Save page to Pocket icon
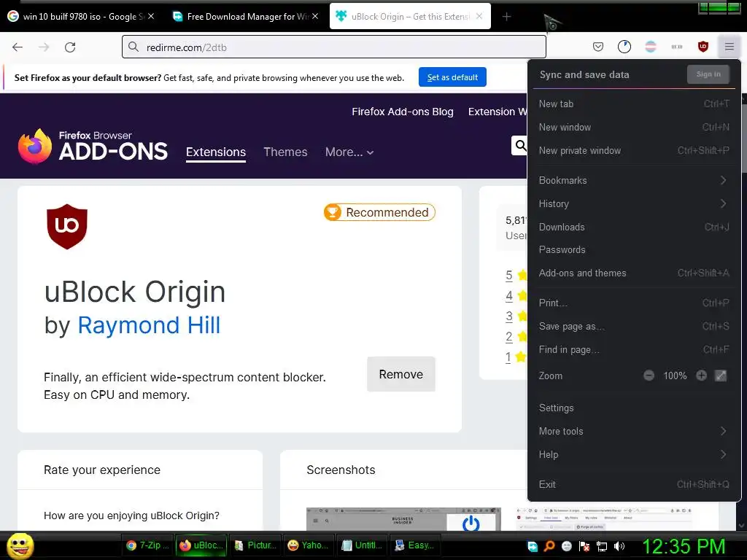This screenshot has height=560, width=747. (x=598, y=47)
